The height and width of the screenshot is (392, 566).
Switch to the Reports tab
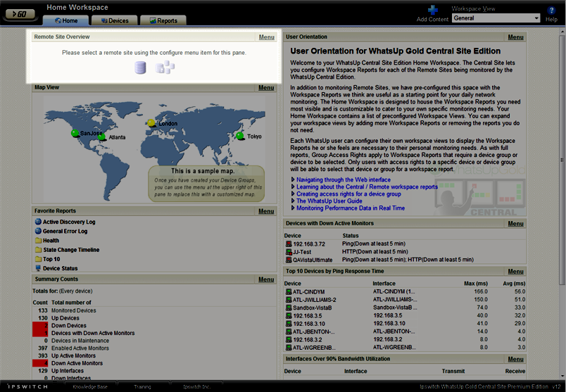163,20
